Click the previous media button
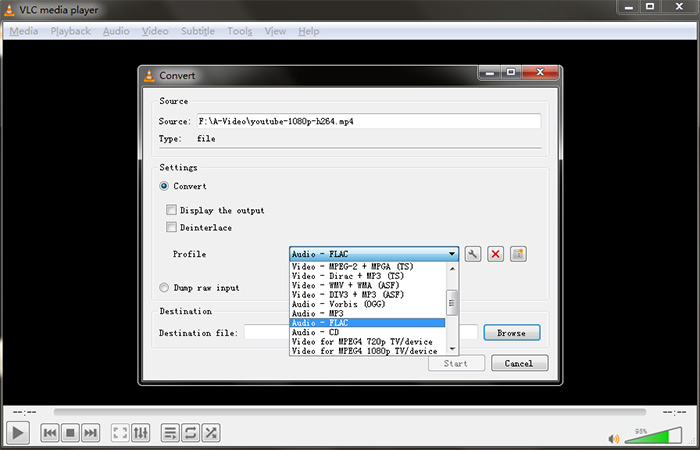Image resolution: width=700 pixels, height=450 pixels. pyautogui.click(x=50, y=433)
